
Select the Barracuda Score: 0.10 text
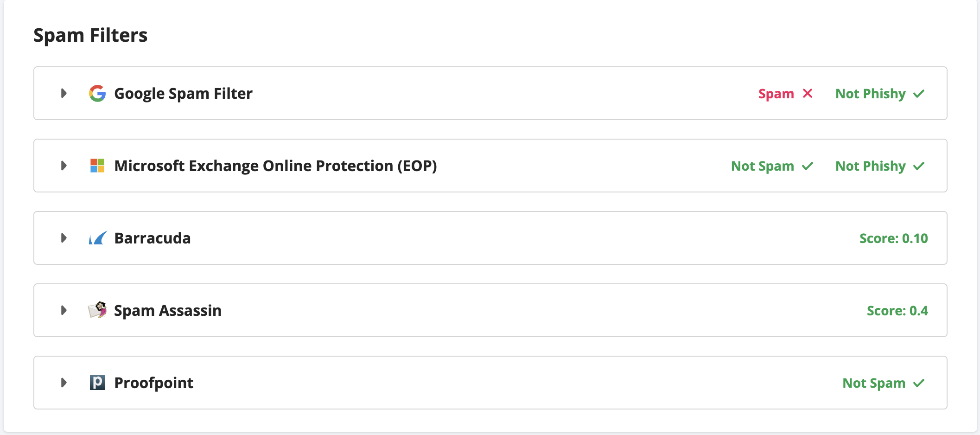point(894,238)
